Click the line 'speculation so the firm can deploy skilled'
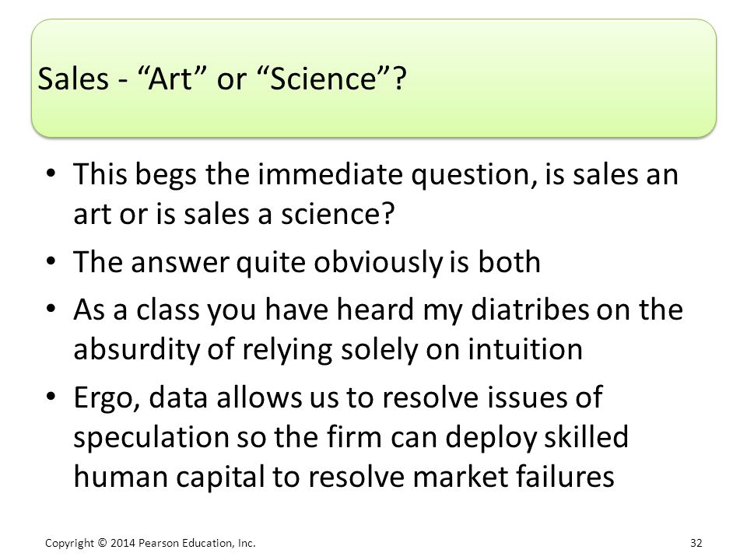 [351, 437]
